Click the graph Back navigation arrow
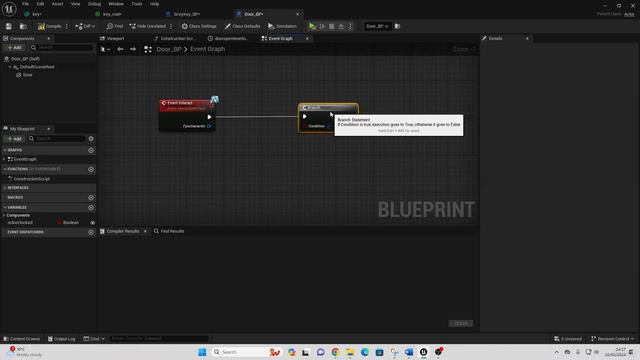640x360 pixels. (x=120, y=49)
